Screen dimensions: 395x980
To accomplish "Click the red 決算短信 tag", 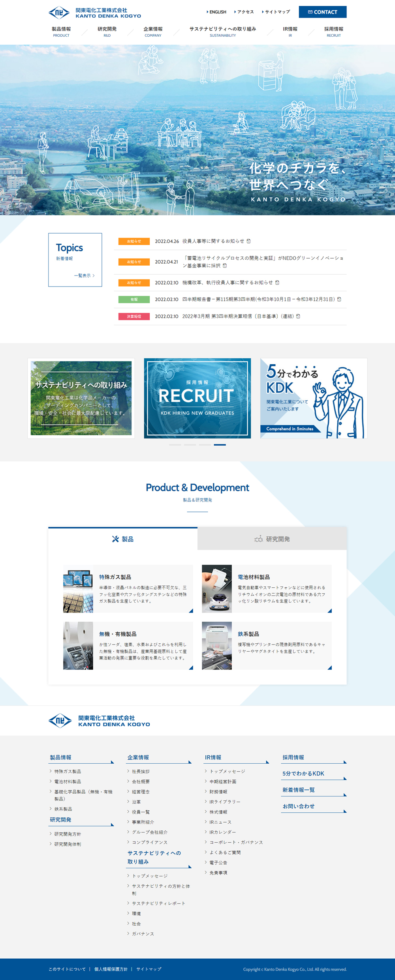I will 134,317.
